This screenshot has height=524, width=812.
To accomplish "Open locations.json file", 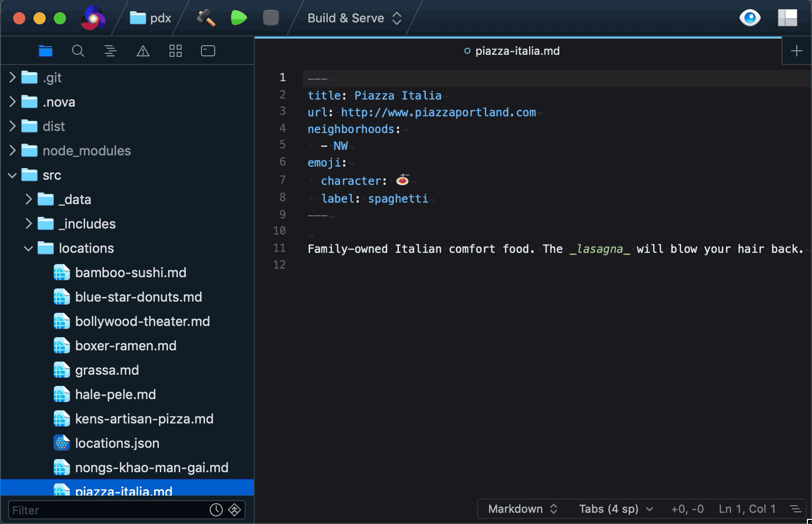I will click(x=117, y=443).
